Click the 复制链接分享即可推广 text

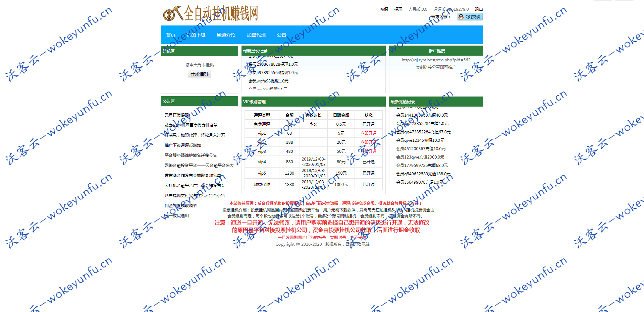pos(436,67)
